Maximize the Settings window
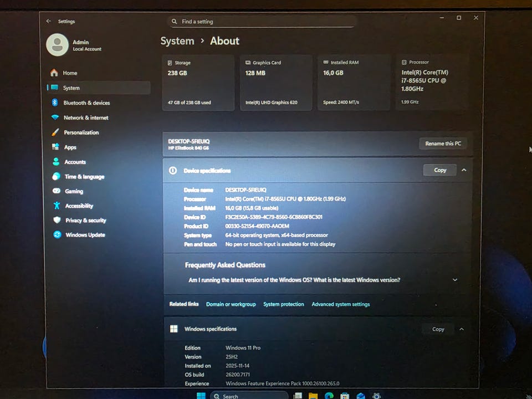This screenshot has width=532, height=399. pyautogui.click(x=459, y=18)
